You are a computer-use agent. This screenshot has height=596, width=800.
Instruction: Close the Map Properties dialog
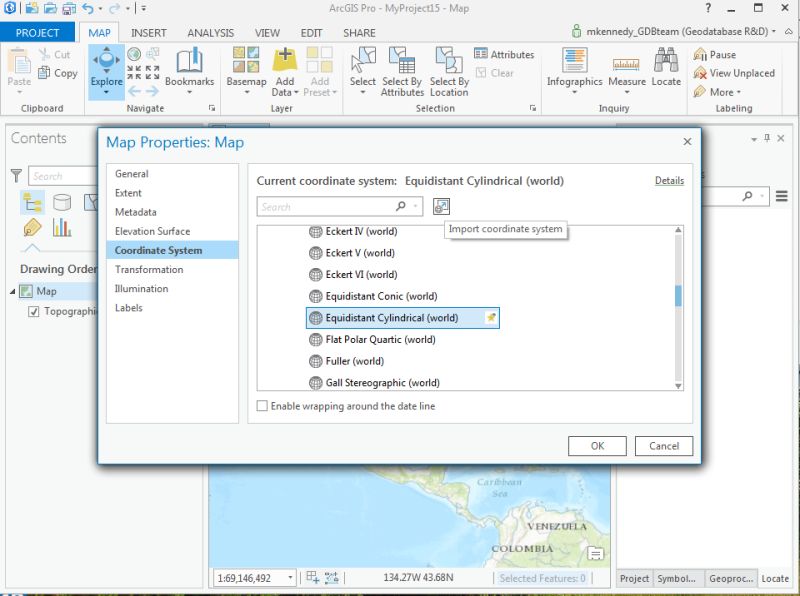click(687, 141)
